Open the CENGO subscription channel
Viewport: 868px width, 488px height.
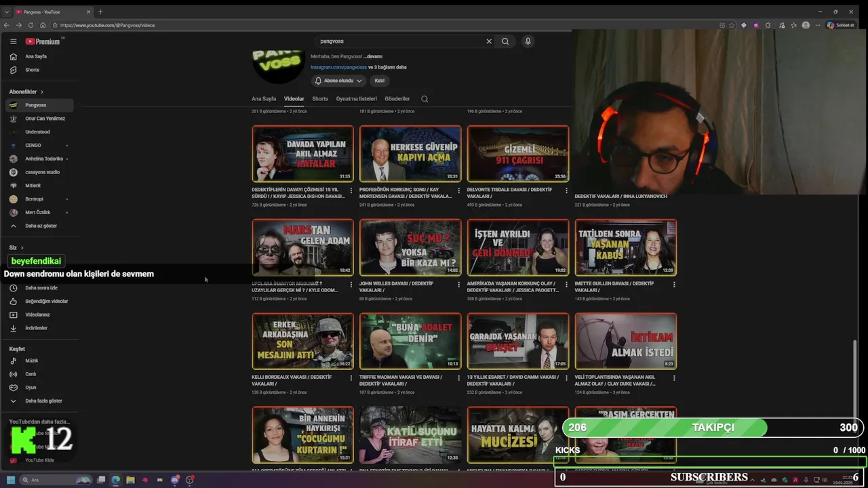click(41, 145)
